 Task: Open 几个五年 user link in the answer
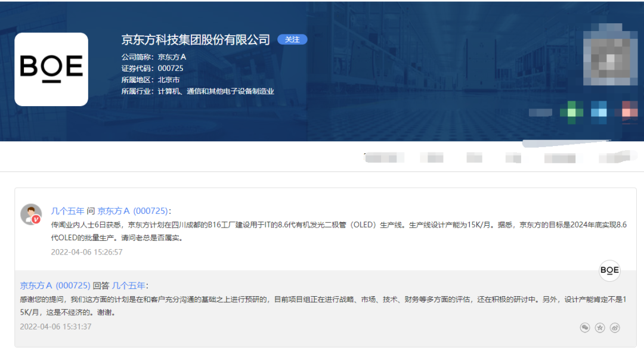pyautogui.click(x=129, y=285)
